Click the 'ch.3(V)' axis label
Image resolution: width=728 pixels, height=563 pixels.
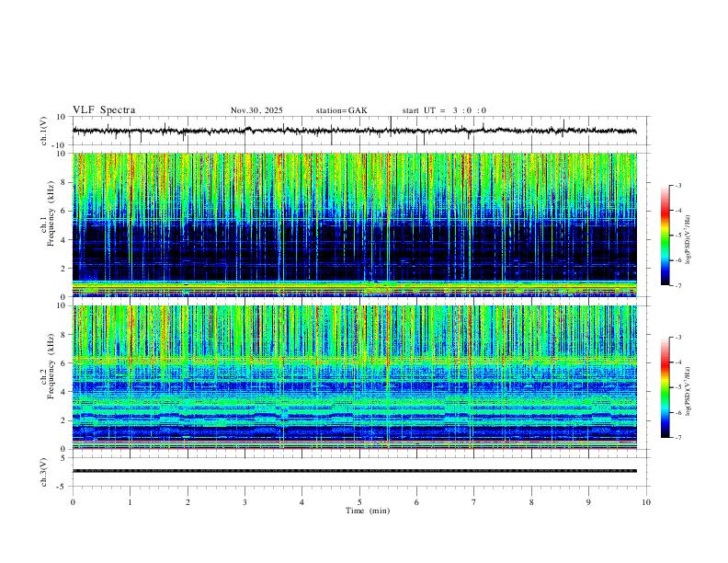click(x=44, y=473)
